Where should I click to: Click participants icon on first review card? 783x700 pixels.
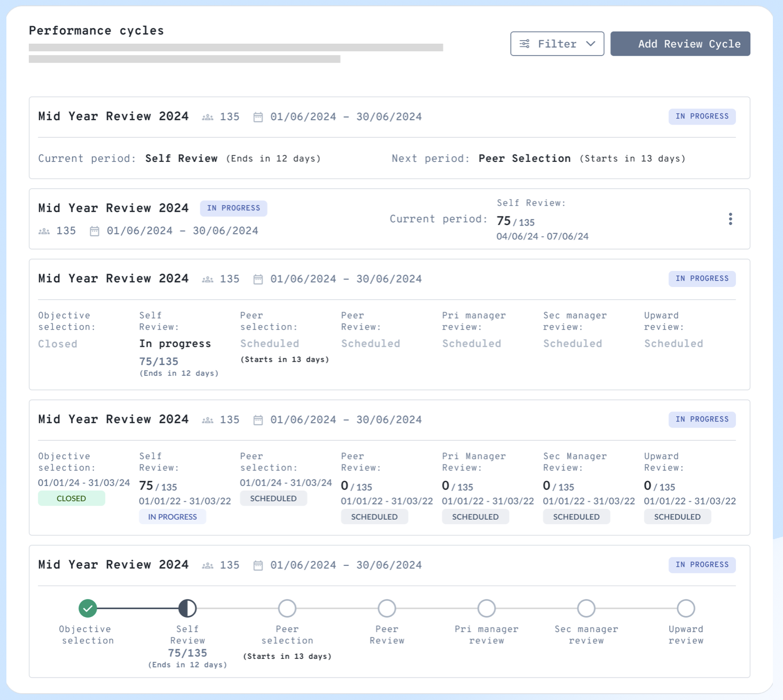click(x=208, y=117)
